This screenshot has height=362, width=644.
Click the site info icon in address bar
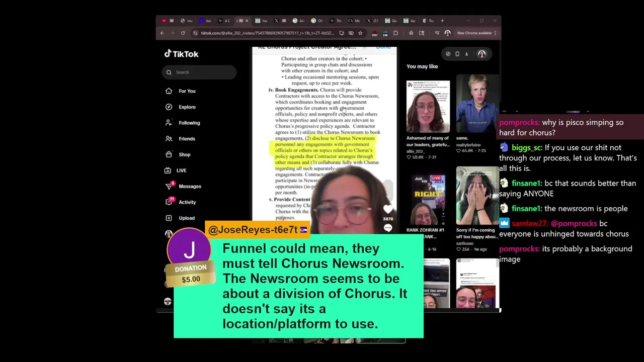[x=195, y=33]
